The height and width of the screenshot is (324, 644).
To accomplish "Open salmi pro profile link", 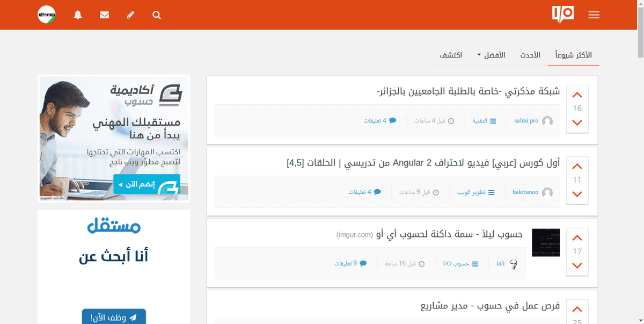I will tap(526, 121).
